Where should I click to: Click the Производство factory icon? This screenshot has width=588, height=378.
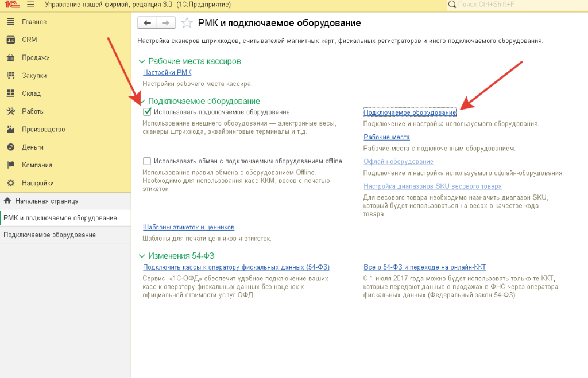point(11,129)
